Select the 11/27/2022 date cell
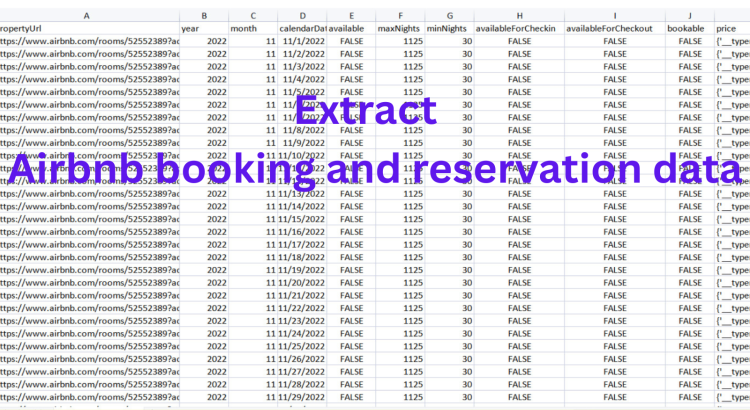This screenshot has height=410, width=750. (302, 372)
